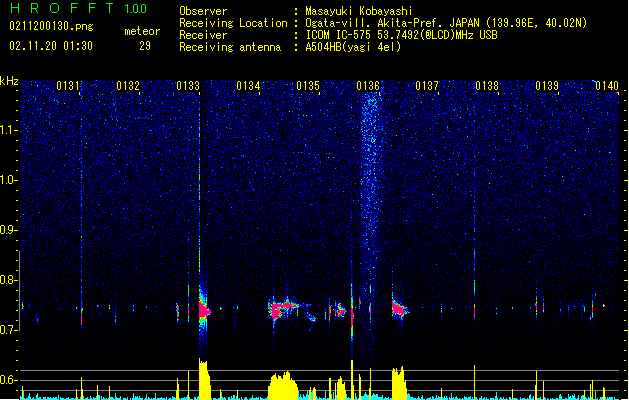Viewport: 629px width, 400px height.
Task: Click the wide yellow power hump before 0135
Action: 283,386
